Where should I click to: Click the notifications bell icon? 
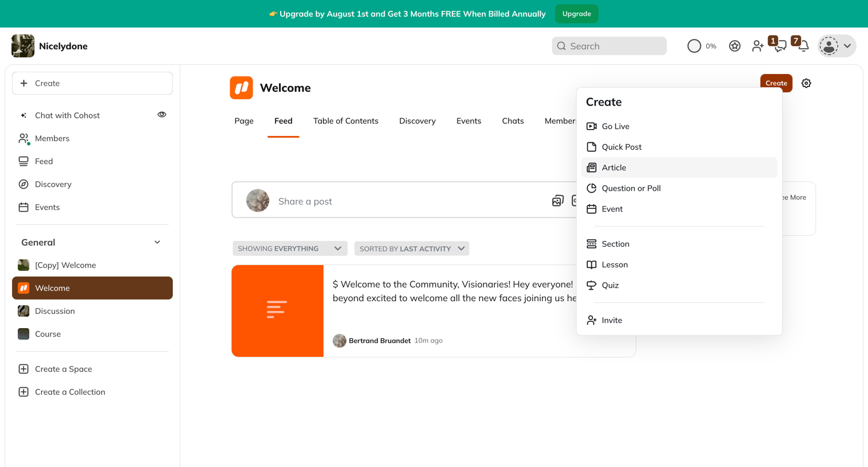coord(804,46)
